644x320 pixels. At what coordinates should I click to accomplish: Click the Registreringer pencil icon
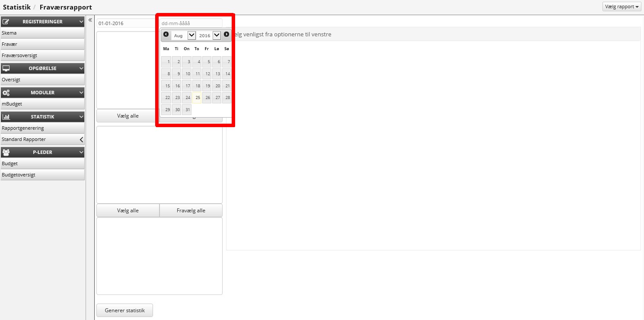click(6, 22)
